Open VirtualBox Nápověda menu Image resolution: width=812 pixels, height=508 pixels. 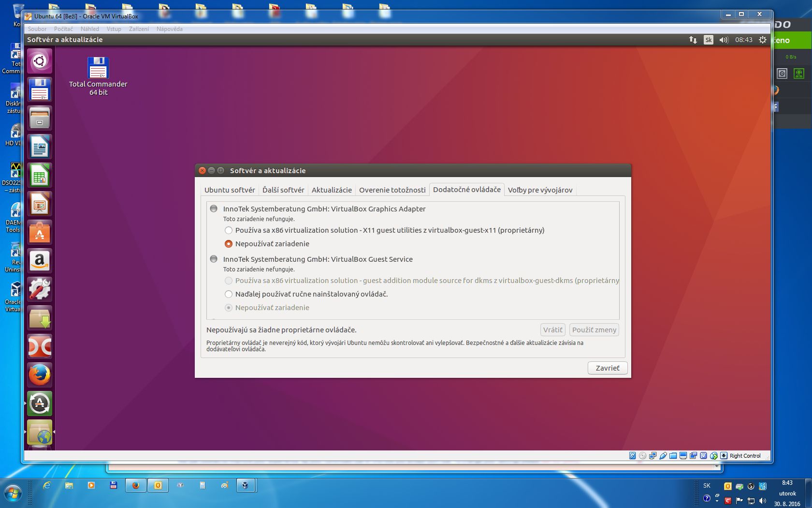[x=170, y=29]
